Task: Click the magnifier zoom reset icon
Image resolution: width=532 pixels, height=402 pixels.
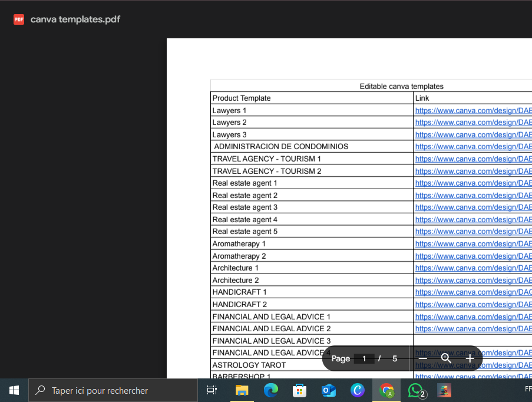Action: pos(446,358)
